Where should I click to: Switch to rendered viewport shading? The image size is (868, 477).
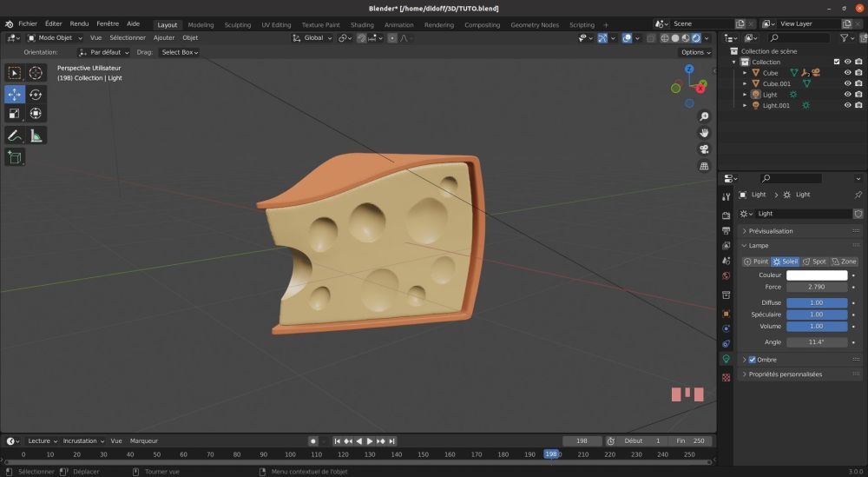point(697,38)
